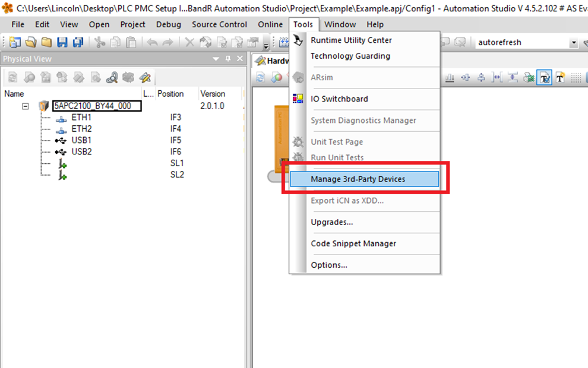
Task: Open the Online menu
Action: tap(270, 24)
